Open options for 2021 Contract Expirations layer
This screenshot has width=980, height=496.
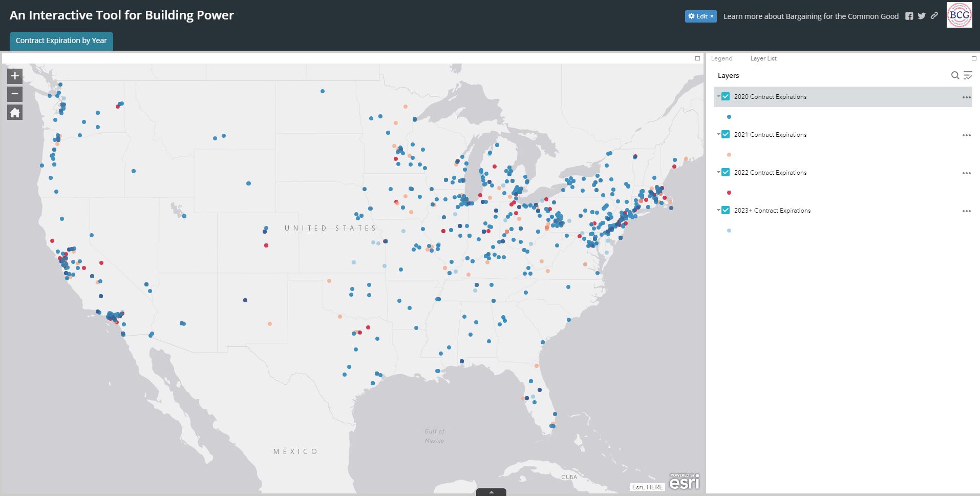[x=966, y=135]
